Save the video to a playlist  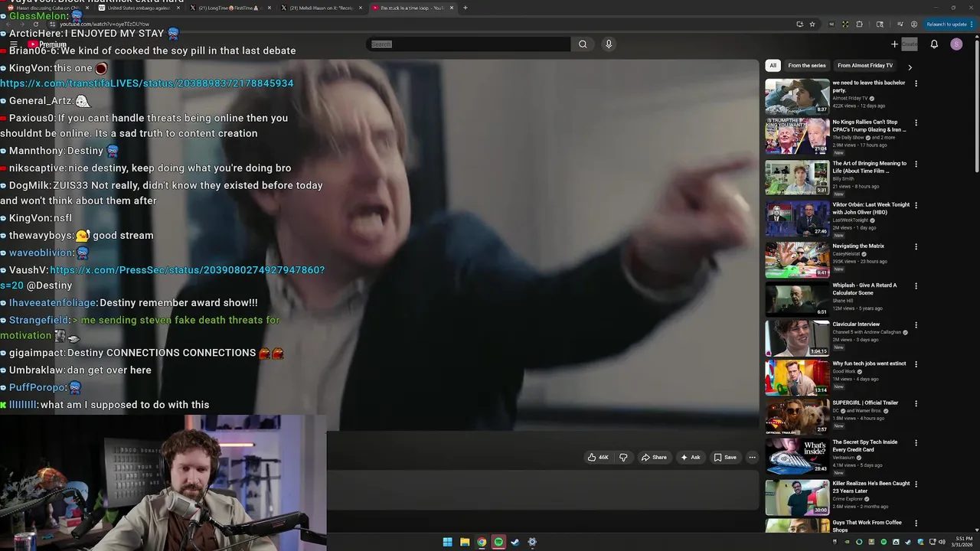point(725,458)
